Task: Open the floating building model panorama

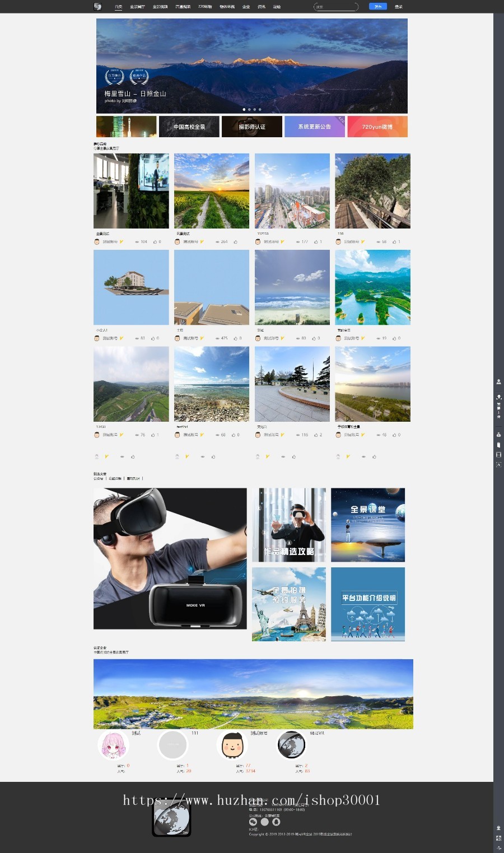Action: click(x=131, y=287)
